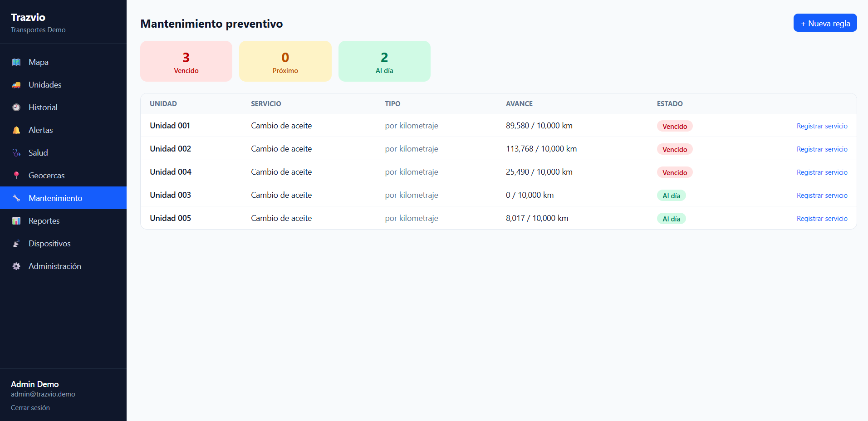Register service for Unidad 002
This screenshot has height=421, width=868.
822,149
